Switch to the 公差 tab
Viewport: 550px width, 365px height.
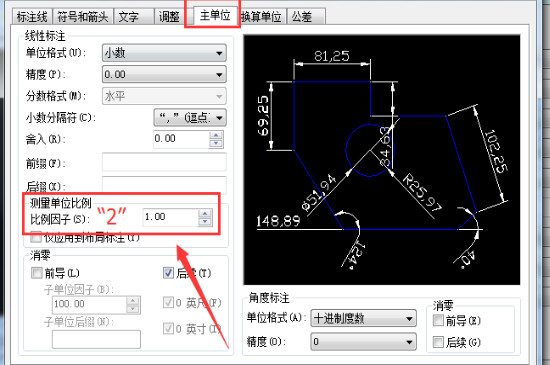pos(306,16)
